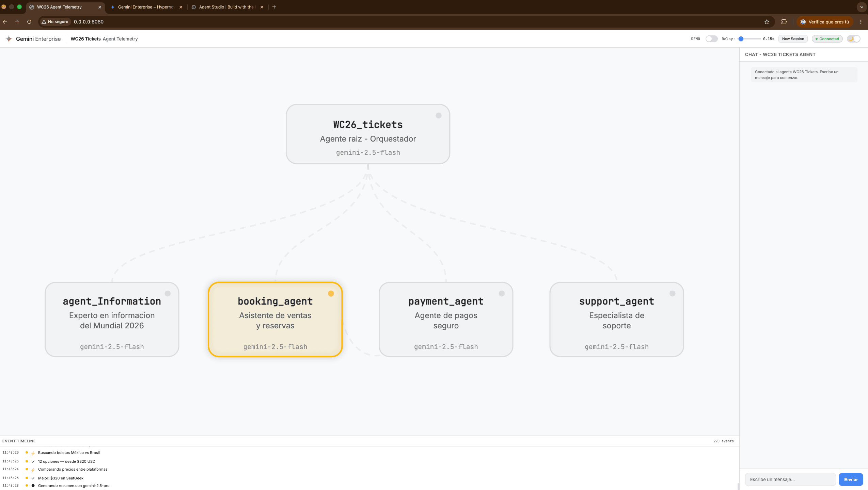Close the WC26 Agent Telemetry tab

pyautogui.click(x=100, y=7)
